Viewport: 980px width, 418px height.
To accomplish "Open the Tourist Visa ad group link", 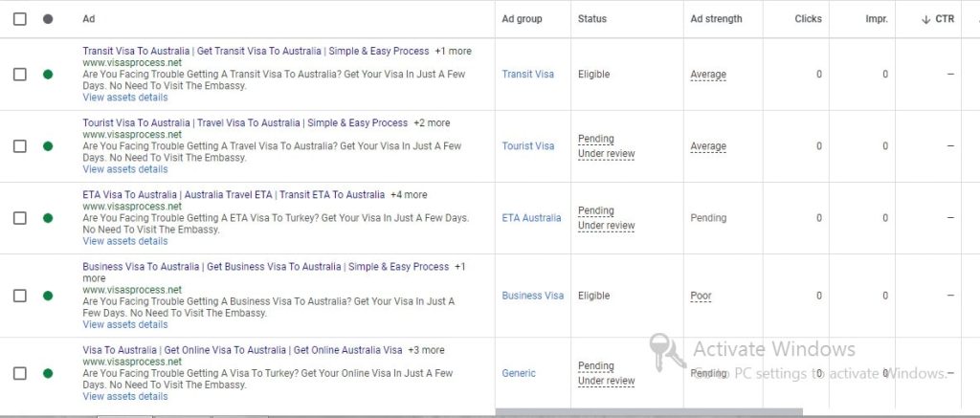I will coord(528,146).
